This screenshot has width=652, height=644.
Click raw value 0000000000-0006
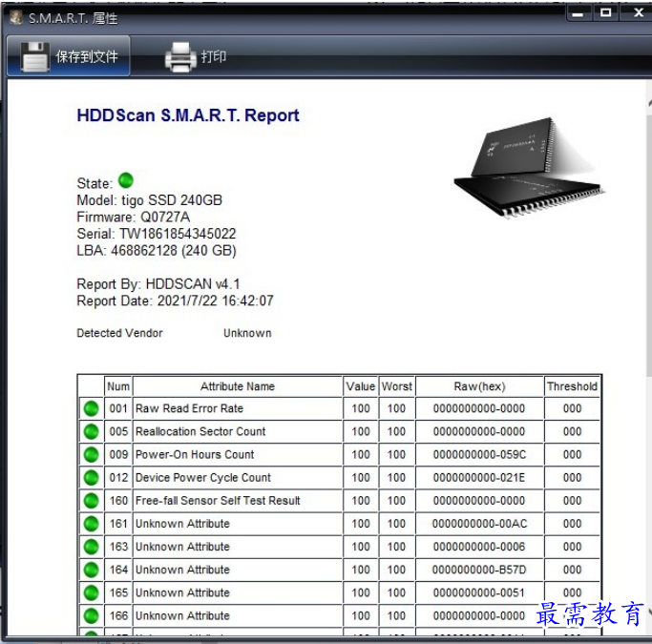pos(479,547)
